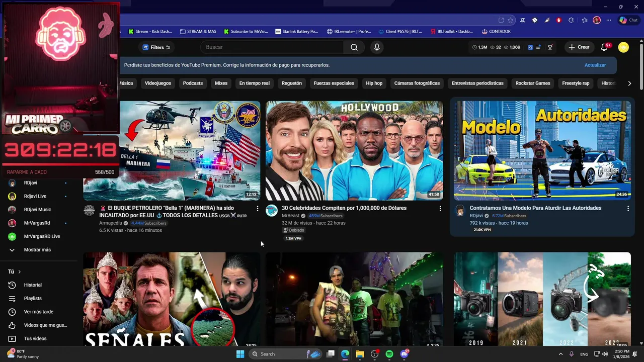Select the Rockstar Games chip
This screenshot has height=362, width=644.
[533, 83]
